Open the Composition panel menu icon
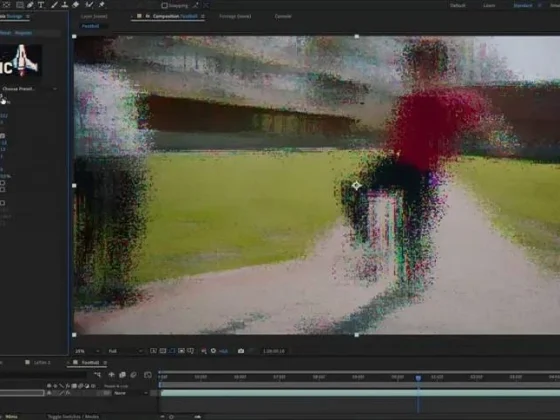 (203, 16)
